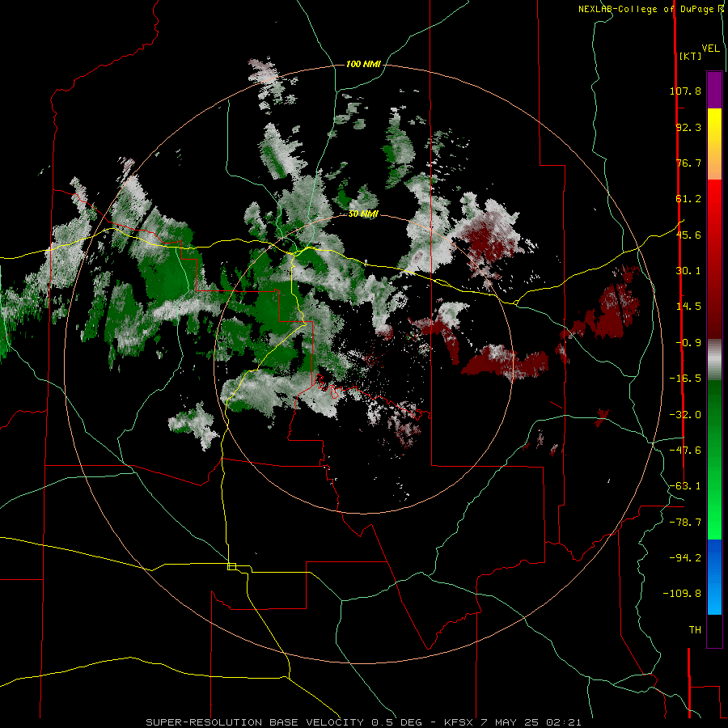The width and height of the screenshot is (728, 728).
Task: Click the -63.1 legend value
Action: 685,486
